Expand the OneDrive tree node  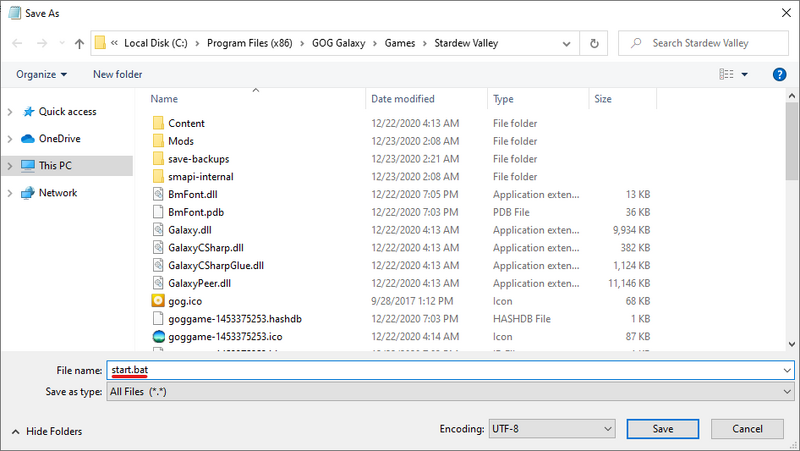click(10, 139)
